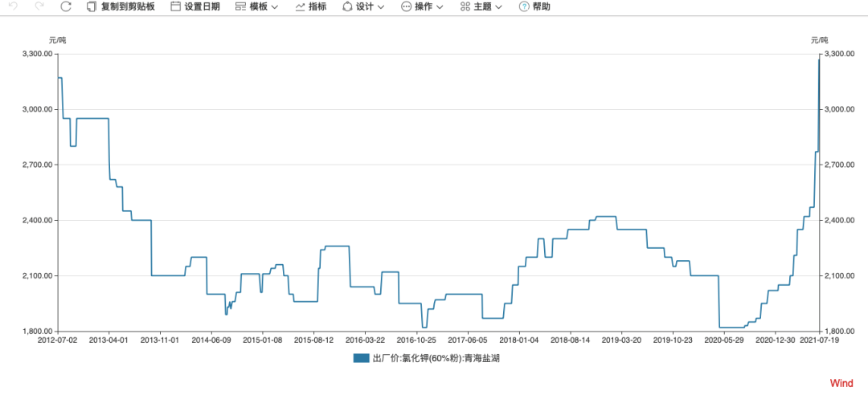Refresh the chart with the reload icon

click(x=66, y=6)
